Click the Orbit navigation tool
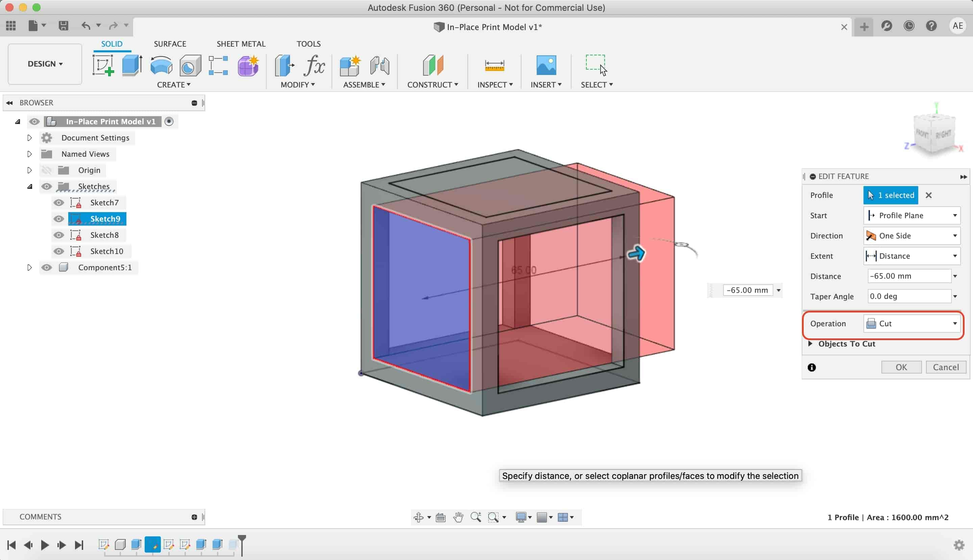Viewport: 973px width, 560px height. tap(419, 517)
